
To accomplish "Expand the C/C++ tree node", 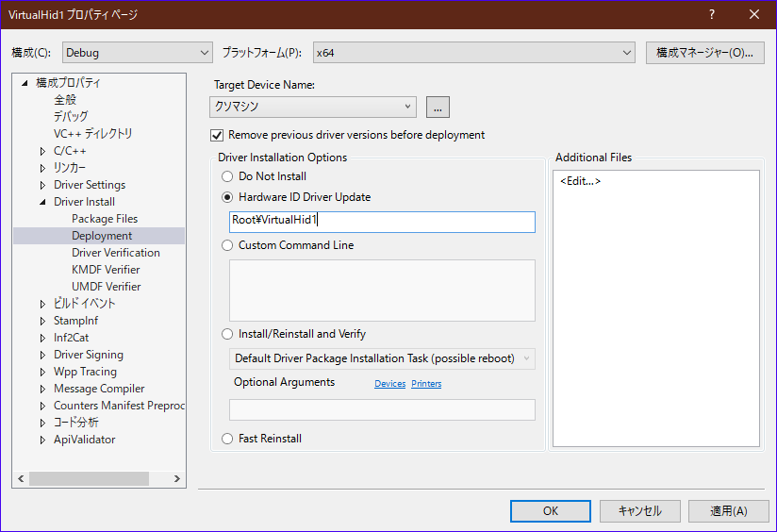I will tap(42, 151).
